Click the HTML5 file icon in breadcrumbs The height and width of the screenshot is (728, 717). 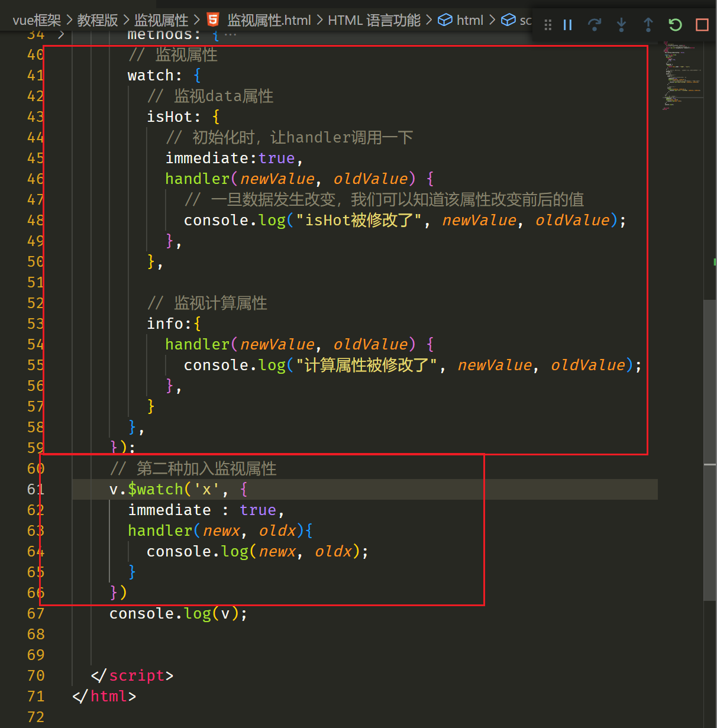click(x=213, y=20)
